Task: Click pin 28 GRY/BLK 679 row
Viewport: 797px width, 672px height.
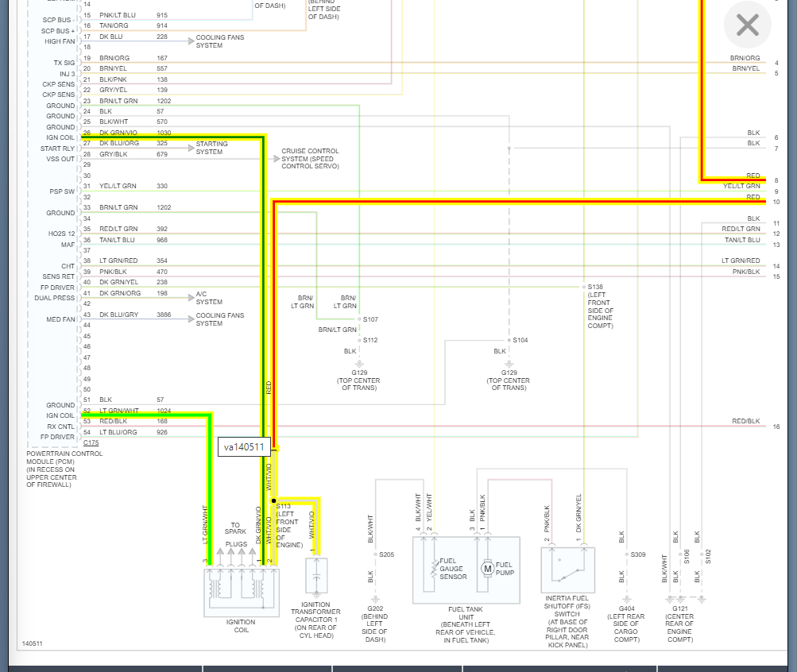Action: pos(126,154)
